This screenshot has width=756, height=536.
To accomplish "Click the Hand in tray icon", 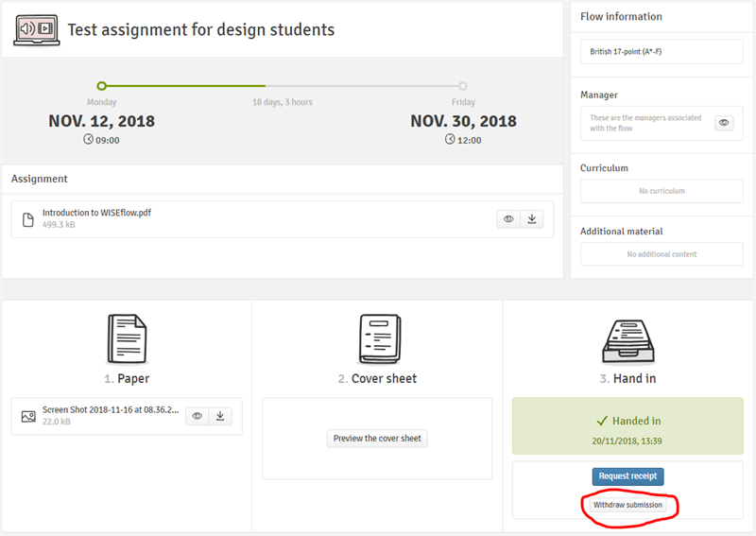I will [x=628, y=339].
